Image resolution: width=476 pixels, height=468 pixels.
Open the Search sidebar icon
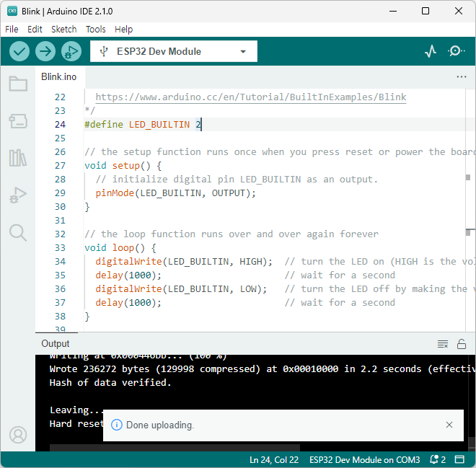(x=18, y=233)
